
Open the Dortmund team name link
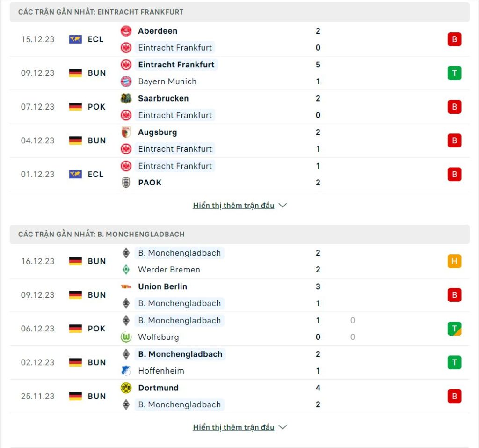tap(158, 388)
